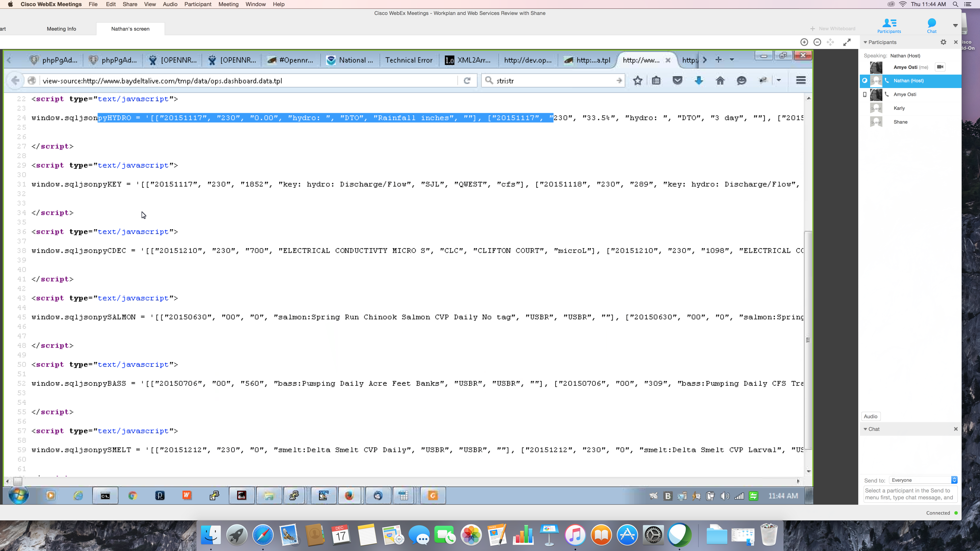The image size is (980, 551).
Task: Select Nathan (Host) in participants list
Action: point(910,81)
